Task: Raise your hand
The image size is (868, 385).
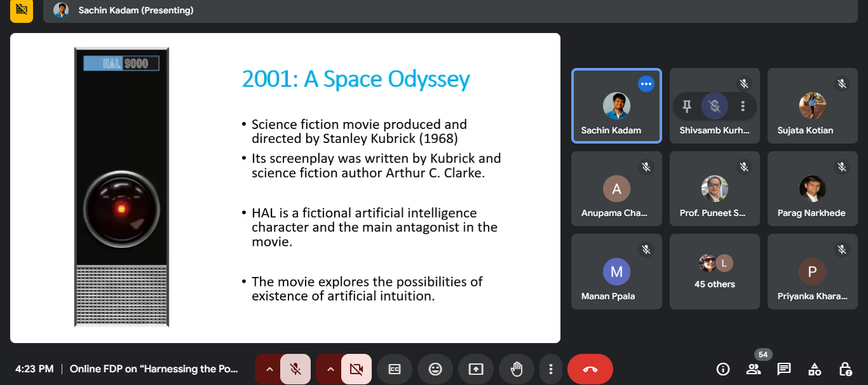Action: 517,369
